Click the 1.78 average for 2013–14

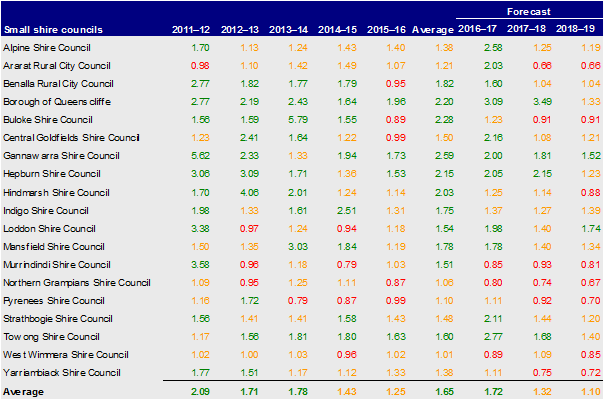pyautogui.click(x=298, y=392)
